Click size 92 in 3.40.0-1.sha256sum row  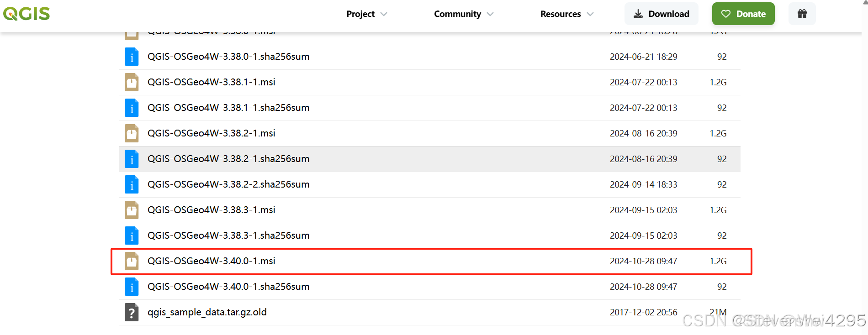(722, 287)
